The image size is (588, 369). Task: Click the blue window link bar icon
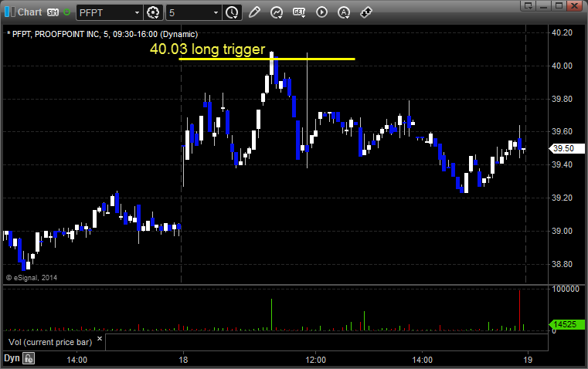click(x=10, y=12)
